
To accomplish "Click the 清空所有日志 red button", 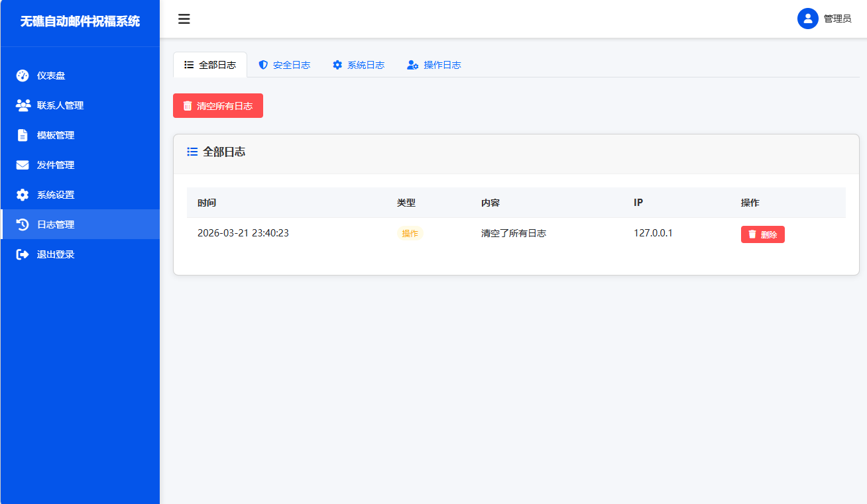I will (x=217, y=105).
